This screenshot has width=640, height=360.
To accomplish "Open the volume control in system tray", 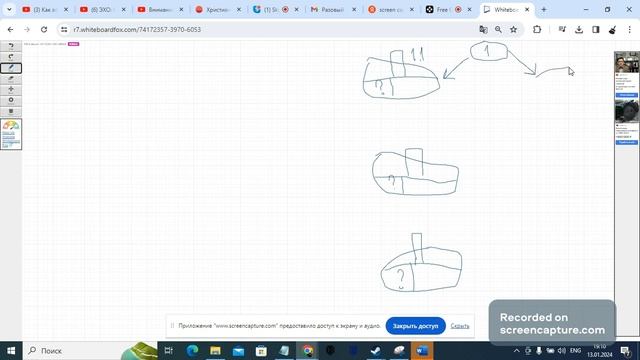I will point(562,351).
